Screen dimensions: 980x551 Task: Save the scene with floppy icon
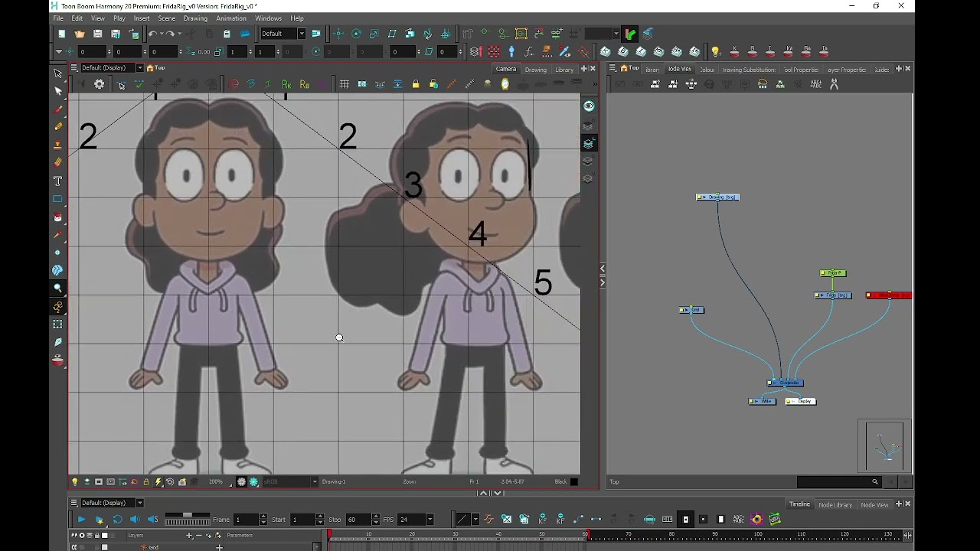(97, 34)
